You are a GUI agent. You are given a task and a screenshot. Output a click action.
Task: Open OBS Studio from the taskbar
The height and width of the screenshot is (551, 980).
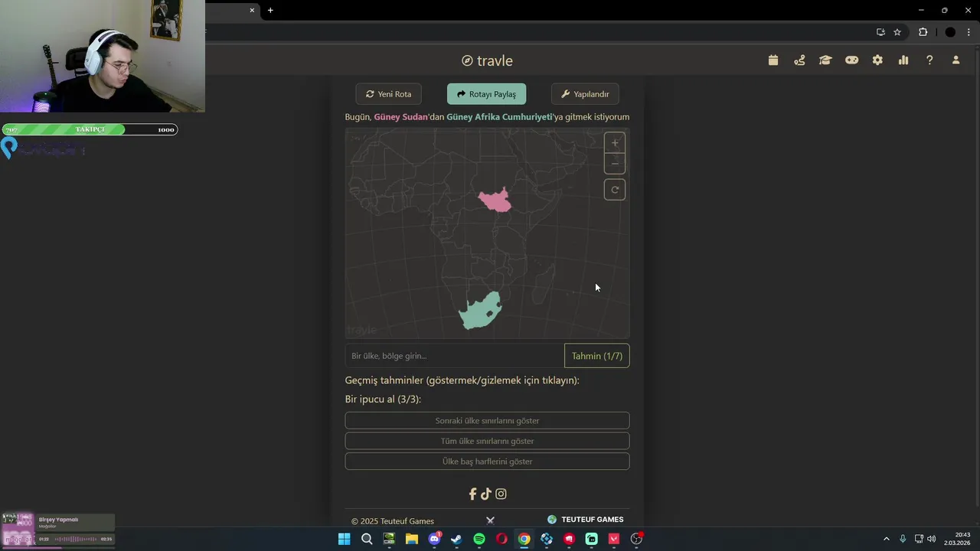[x=636, y=539]
